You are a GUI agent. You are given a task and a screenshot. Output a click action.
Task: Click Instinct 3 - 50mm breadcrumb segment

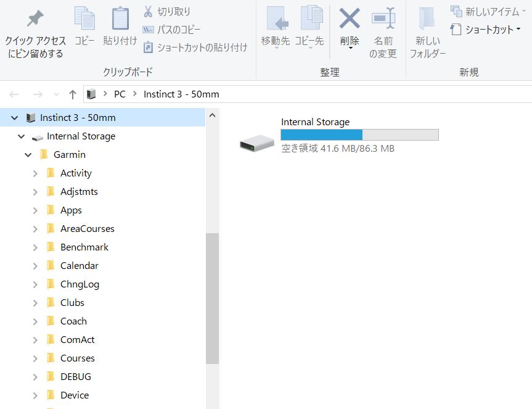(181, 94)
